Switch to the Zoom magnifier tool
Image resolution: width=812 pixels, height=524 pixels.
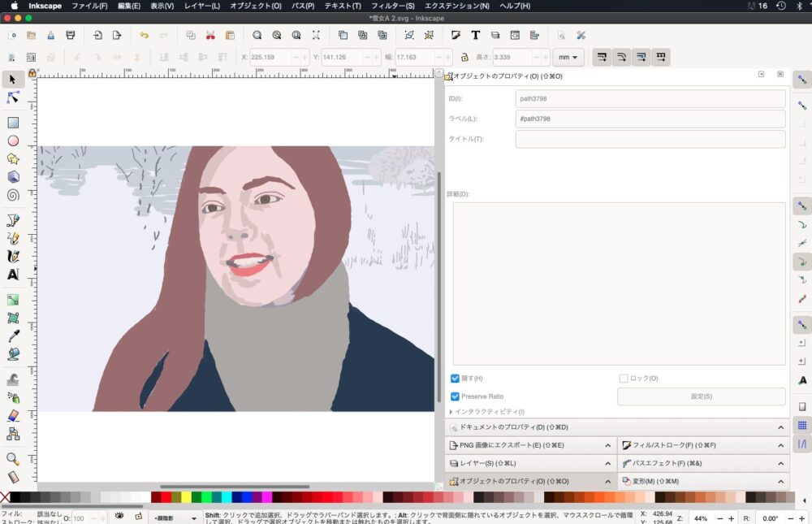(13, 459)
